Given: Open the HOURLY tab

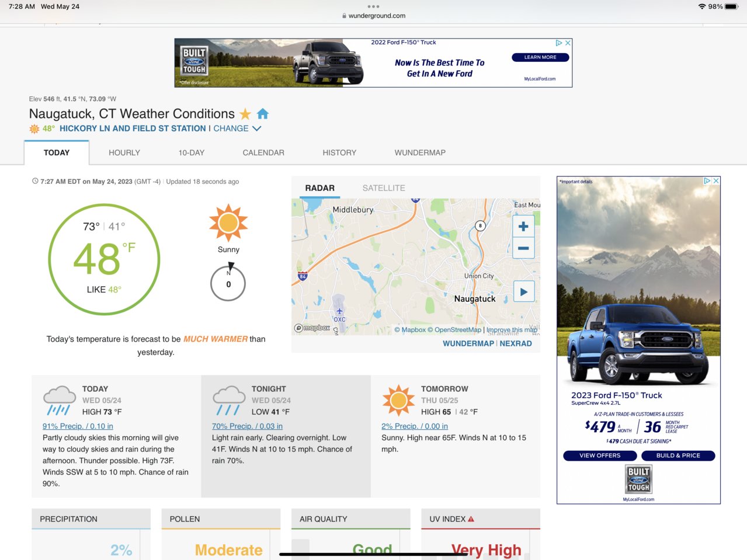Looking at the screenshot, I should pos(124,152).
